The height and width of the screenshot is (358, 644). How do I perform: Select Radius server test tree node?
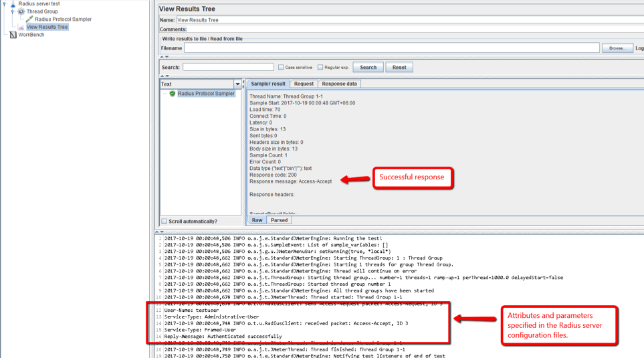(x=39, y=4)
